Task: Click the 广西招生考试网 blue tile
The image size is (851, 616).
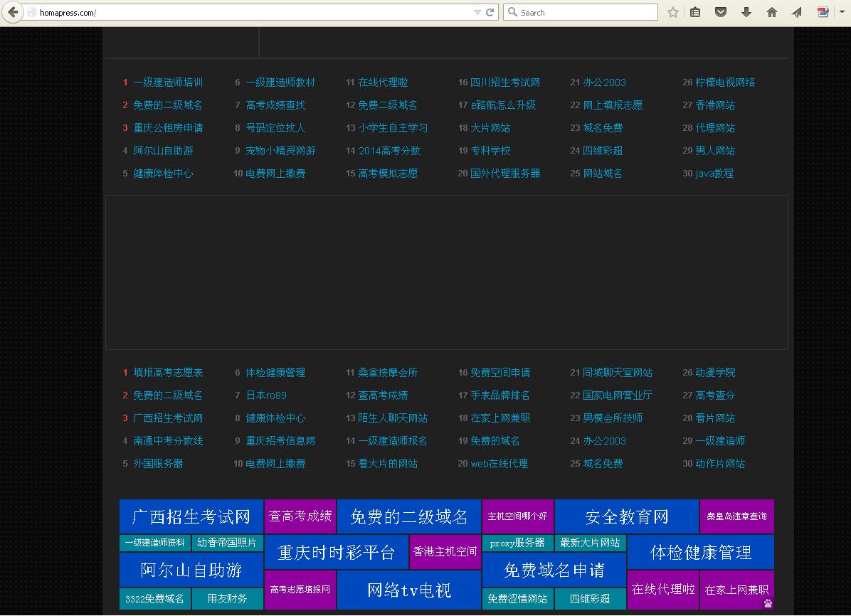Action: [191, 516]
